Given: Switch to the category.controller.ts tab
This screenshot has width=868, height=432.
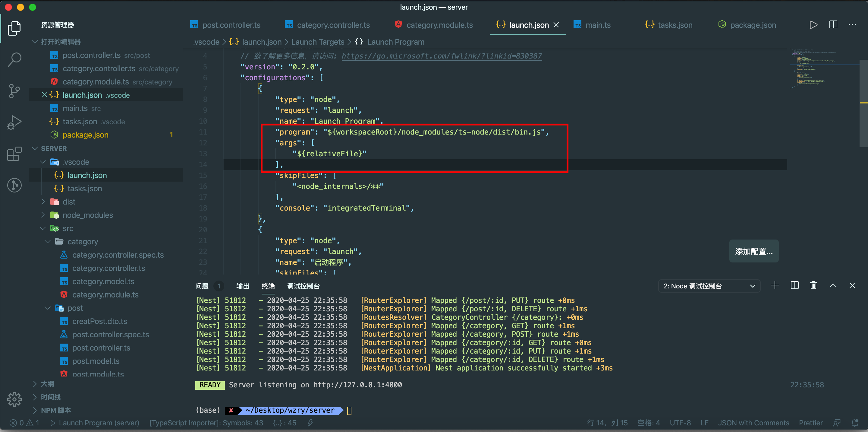Looking at the screenshot, I should click(328, 25).
